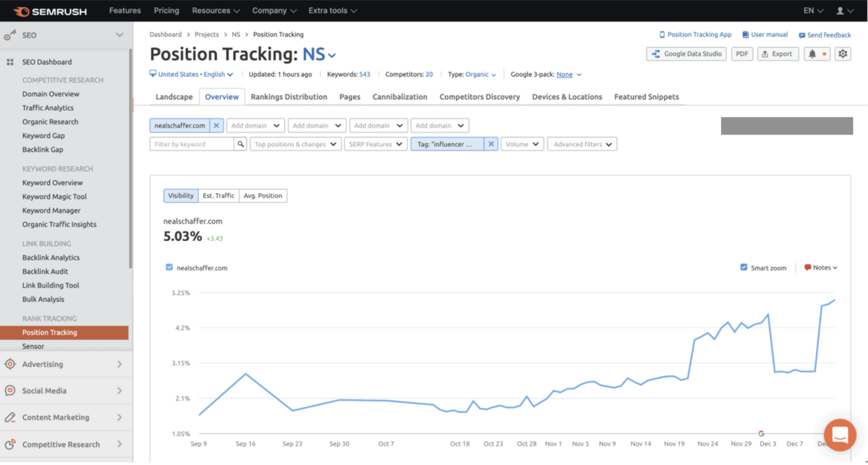Click the Content Marketing pencil icon
The height and width of the screenshot is (465, 868).
[10, 417]
